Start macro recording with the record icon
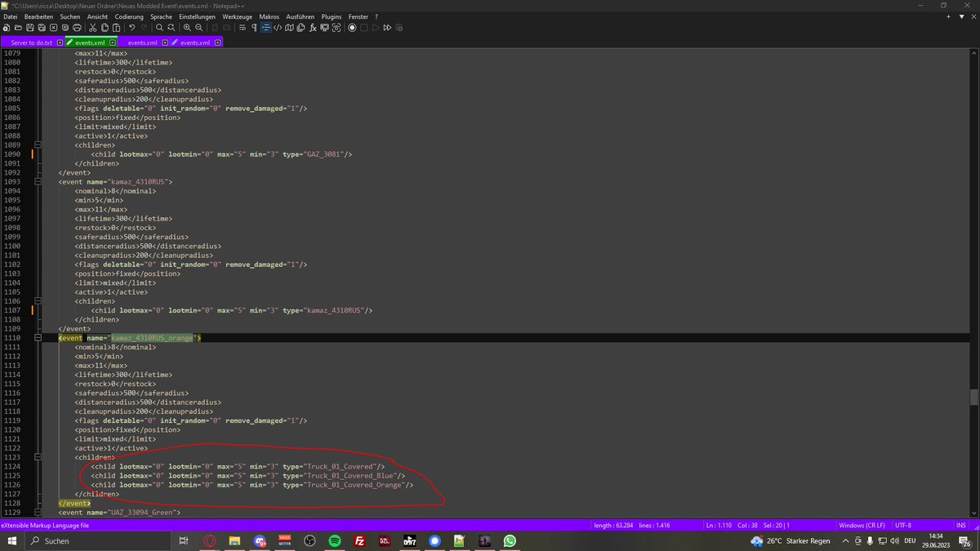Screen dimensions: 980x551 [x=352, y=28]
